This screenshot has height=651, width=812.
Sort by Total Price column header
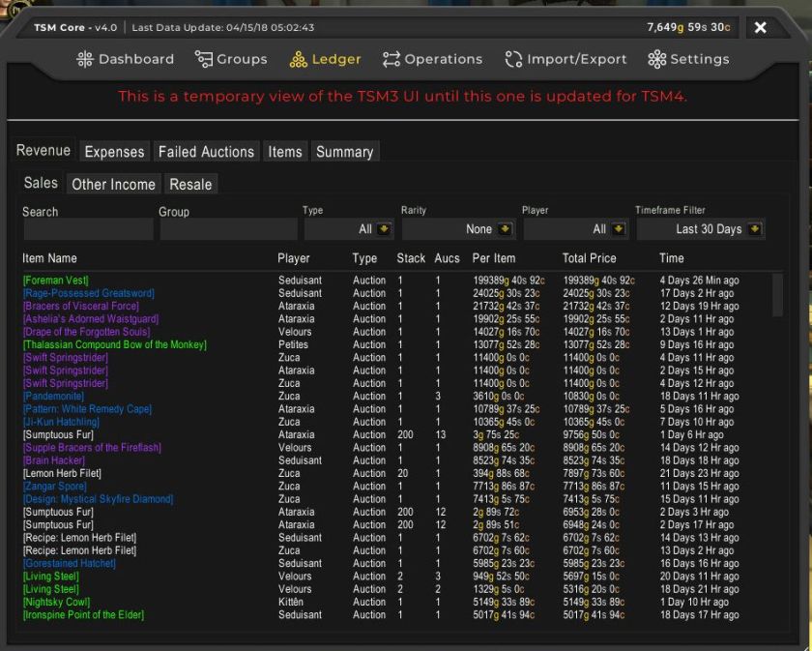tap(589, 258)
